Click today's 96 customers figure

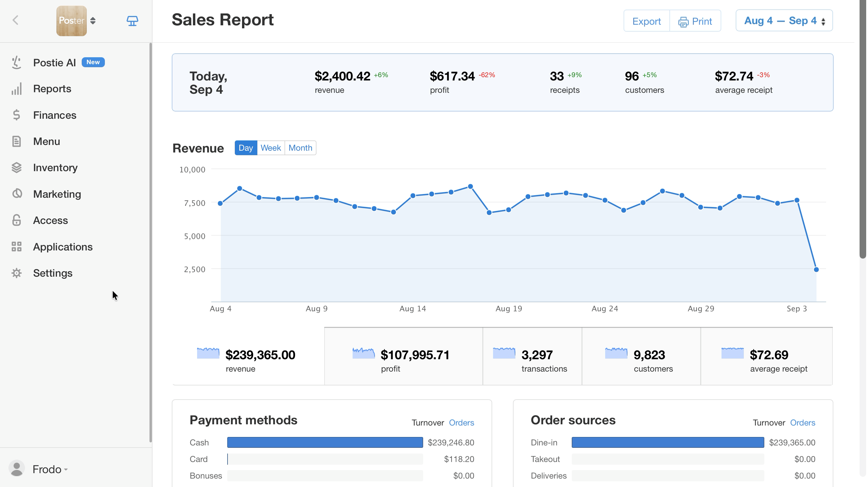click(631, 76)
